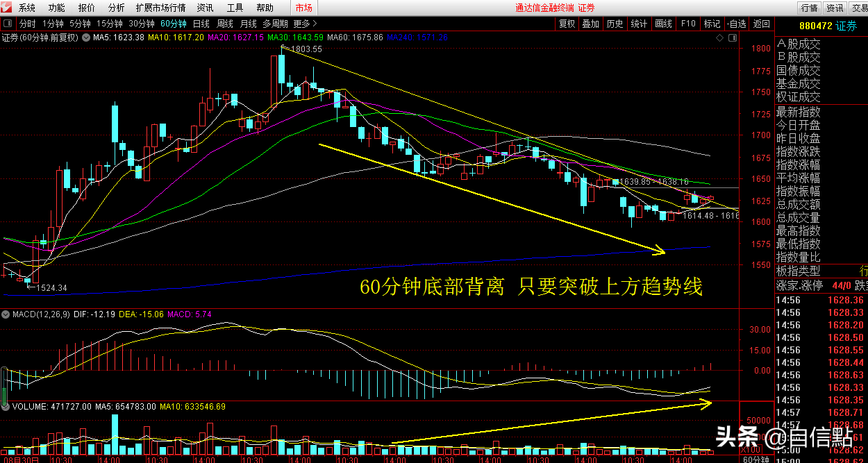Image resolution: width=868 pixels, height=463 pixels.
Task: Expand the VOLUME indicator dropdown
Action: coord(6,406)
